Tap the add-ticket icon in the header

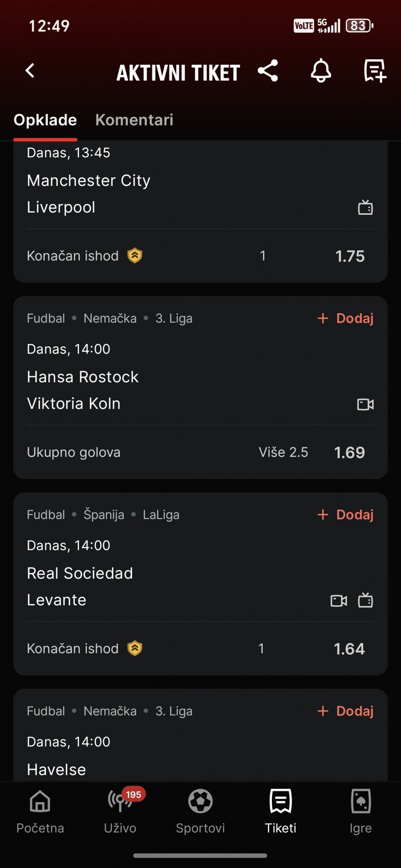(375, 71)
